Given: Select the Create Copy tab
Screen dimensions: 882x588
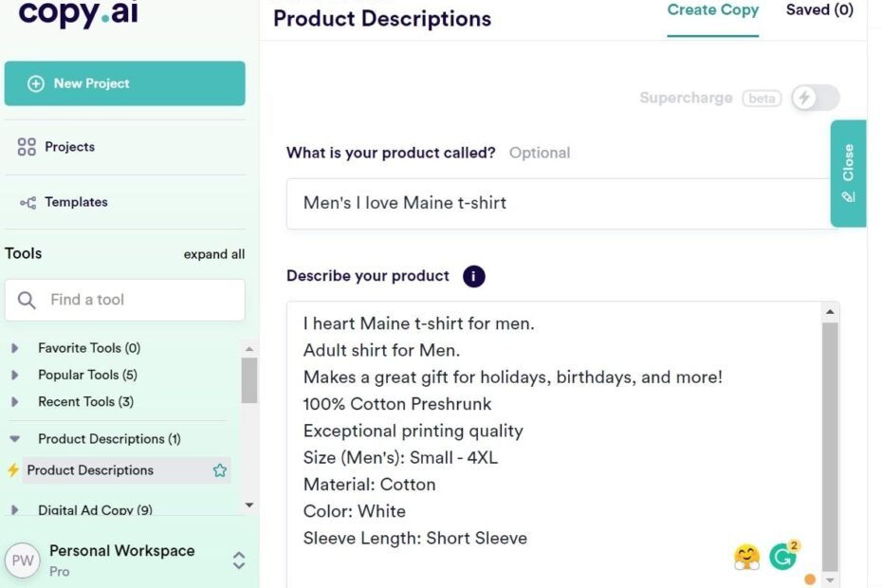Looking at the screenshot, I should 712,10.
